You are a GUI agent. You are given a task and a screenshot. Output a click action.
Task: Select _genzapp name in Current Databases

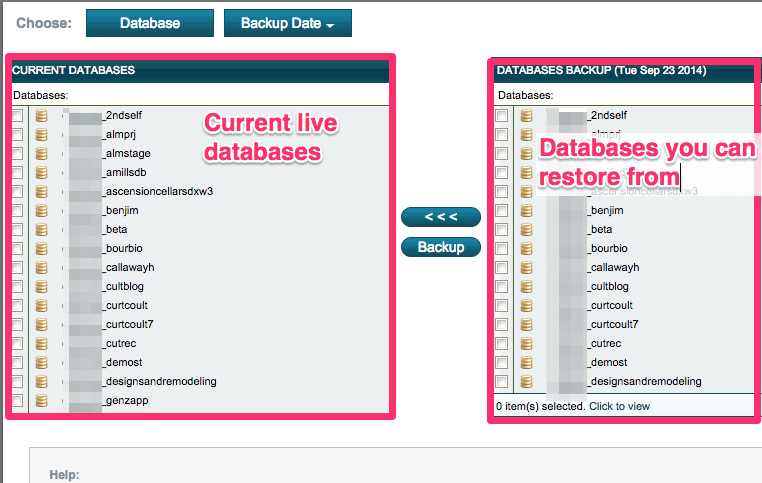click(x=125, y=400)
